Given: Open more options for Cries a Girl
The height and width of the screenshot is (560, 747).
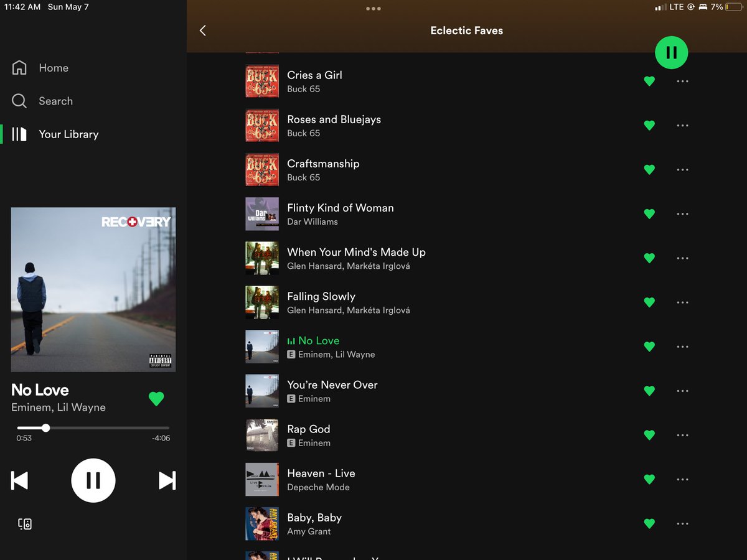Looking at the screenshot, I should tap(682, 81).
